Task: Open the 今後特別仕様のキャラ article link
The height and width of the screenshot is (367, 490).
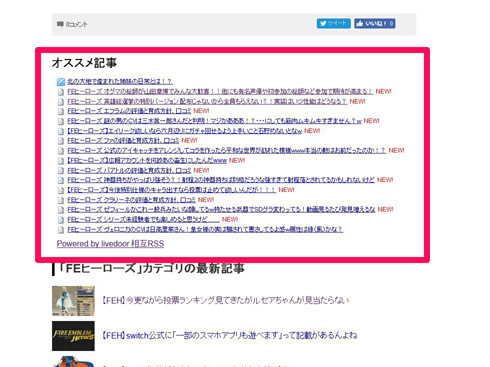Action: pos(172,190)
